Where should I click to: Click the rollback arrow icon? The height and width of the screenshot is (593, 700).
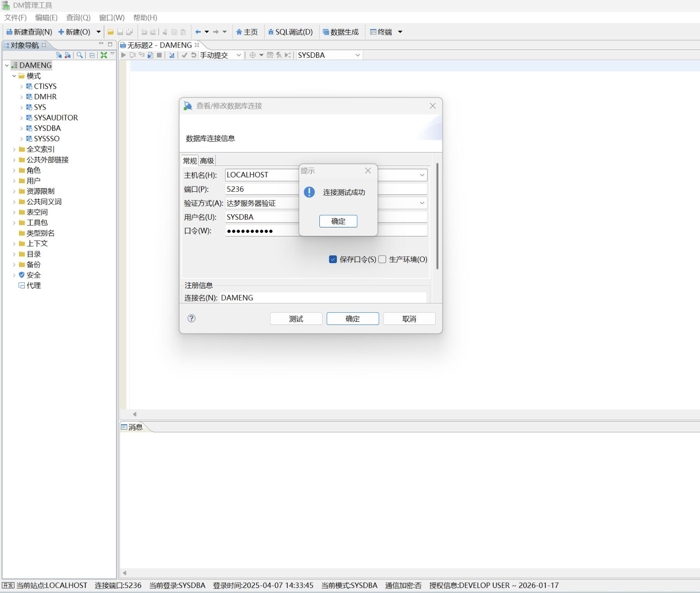pos(193,55)
